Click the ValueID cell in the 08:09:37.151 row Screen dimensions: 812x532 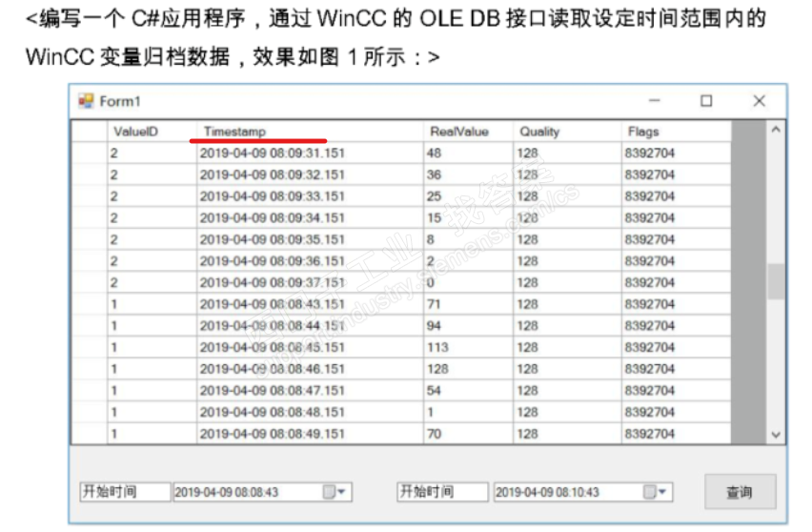152,283
